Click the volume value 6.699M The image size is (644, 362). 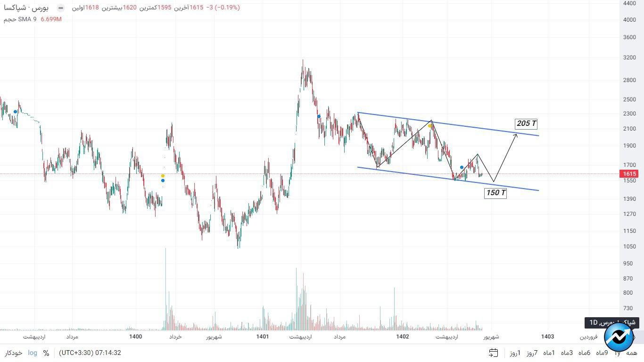[51, 19]
